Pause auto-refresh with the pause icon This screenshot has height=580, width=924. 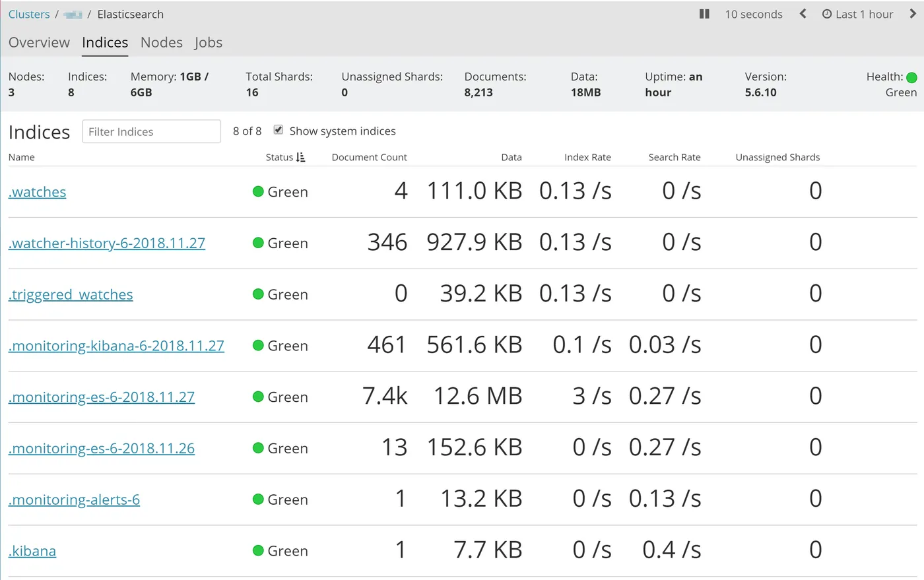point(704,14)
